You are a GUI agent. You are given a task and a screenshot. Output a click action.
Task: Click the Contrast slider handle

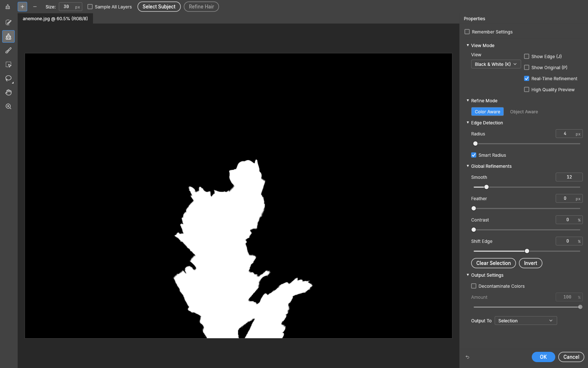click(474, 230)
